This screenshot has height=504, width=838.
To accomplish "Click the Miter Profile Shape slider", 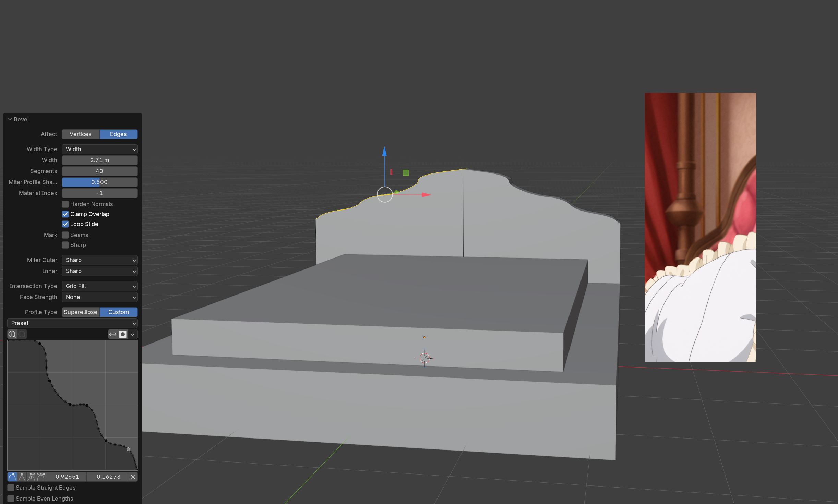I will pos(99,182).
